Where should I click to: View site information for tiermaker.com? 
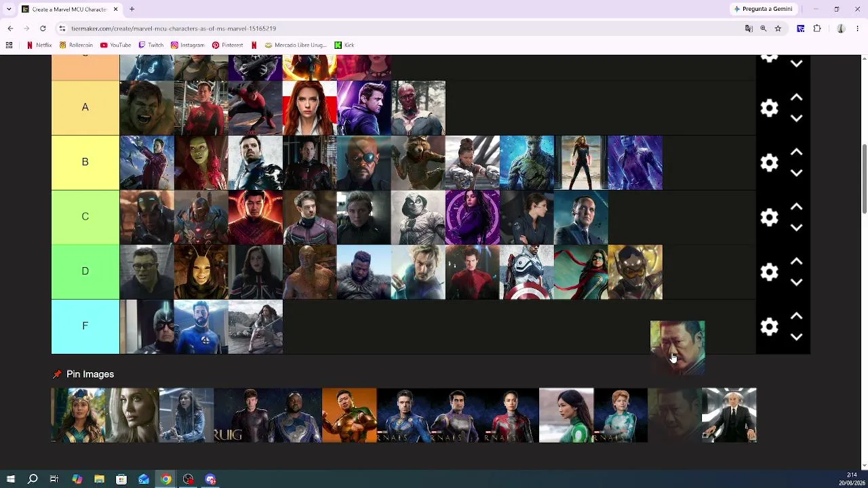(x=62, y=28)
